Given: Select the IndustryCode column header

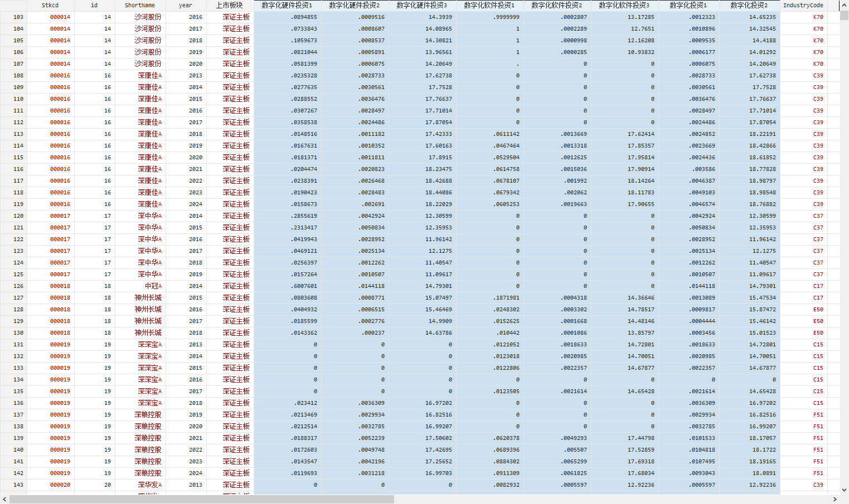Looking at the screenshot, I should tap(803, 6).
